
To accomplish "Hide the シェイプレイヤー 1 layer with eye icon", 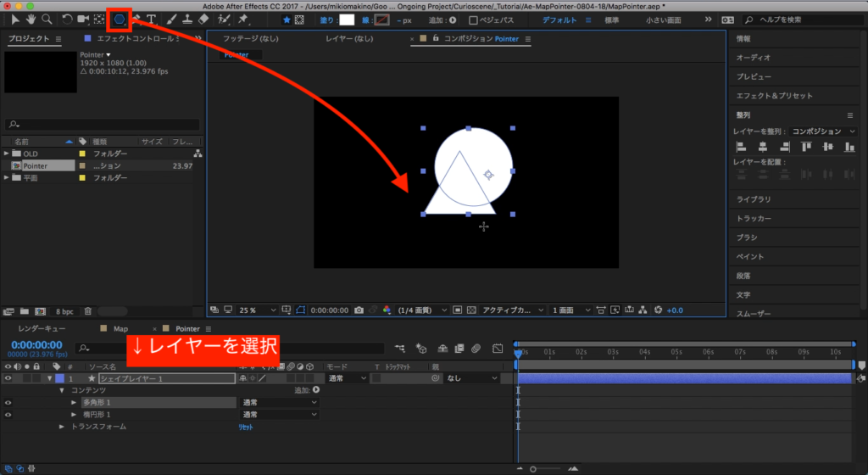I will coord(8,378).
